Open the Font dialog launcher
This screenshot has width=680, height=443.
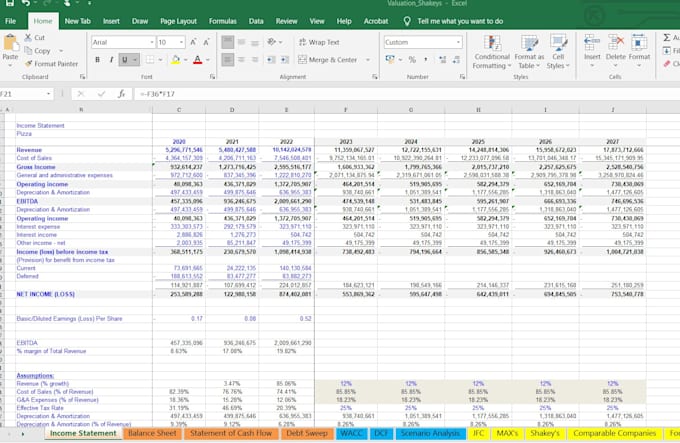pyautogui.click(x=212, y=77)
